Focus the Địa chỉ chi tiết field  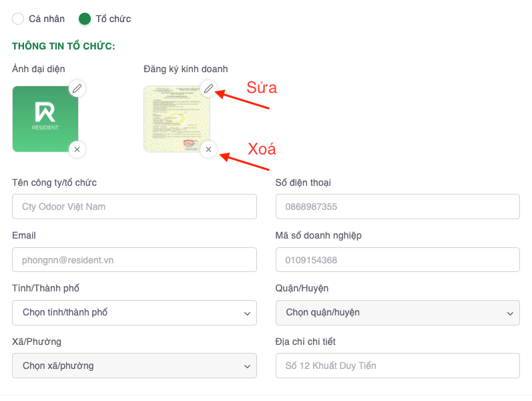397,366
